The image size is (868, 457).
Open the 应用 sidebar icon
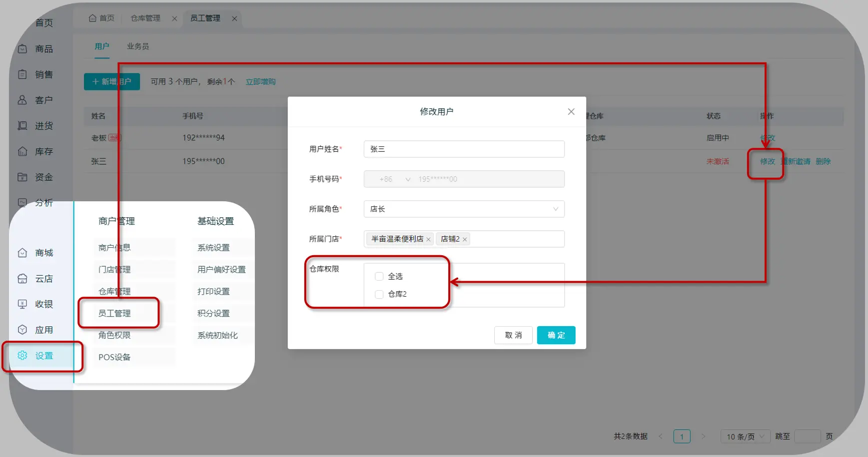coord(22,330)
